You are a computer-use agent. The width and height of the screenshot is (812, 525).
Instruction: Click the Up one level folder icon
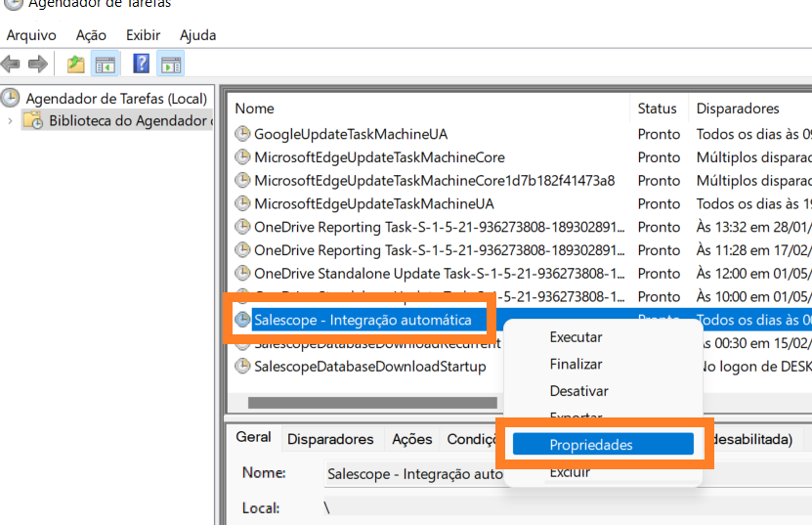[75, 65]
